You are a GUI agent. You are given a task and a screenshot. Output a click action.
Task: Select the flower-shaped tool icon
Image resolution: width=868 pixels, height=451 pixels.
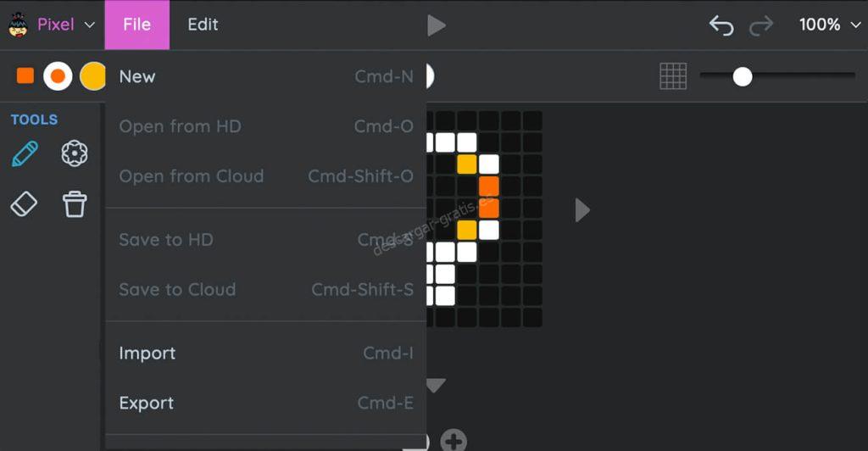click(75, 153)
